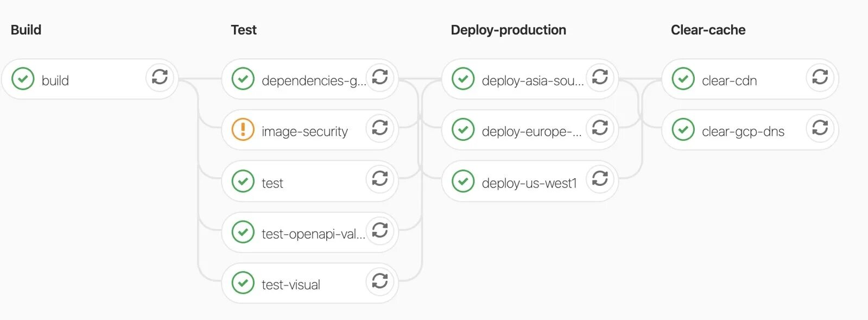Retry the build job
Viewport: 868px width, 320px height.
(x=160, y=77)
